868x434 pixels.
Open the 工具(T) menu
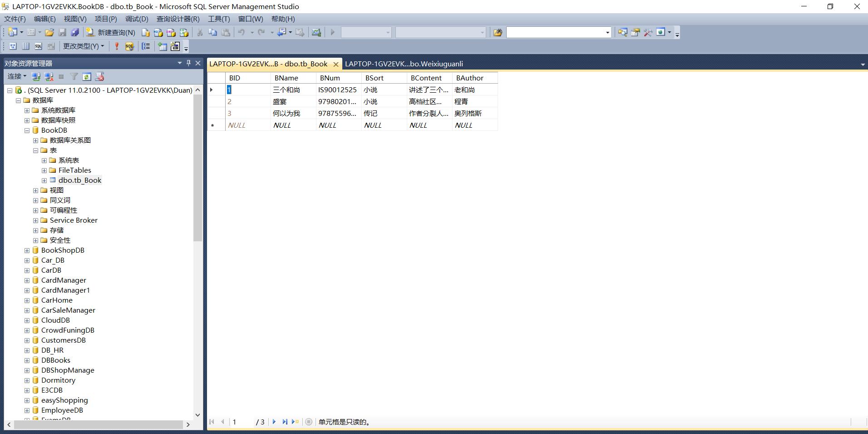click(x=219, y=19)
